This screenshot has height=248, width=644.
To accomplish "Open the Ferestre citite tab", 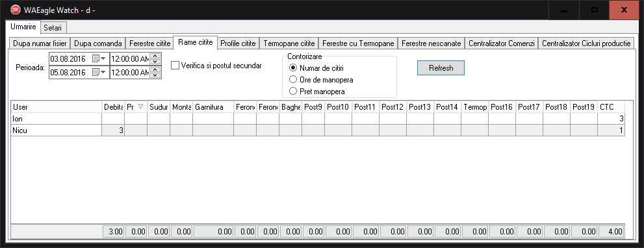I will click(x=149, y=43).
